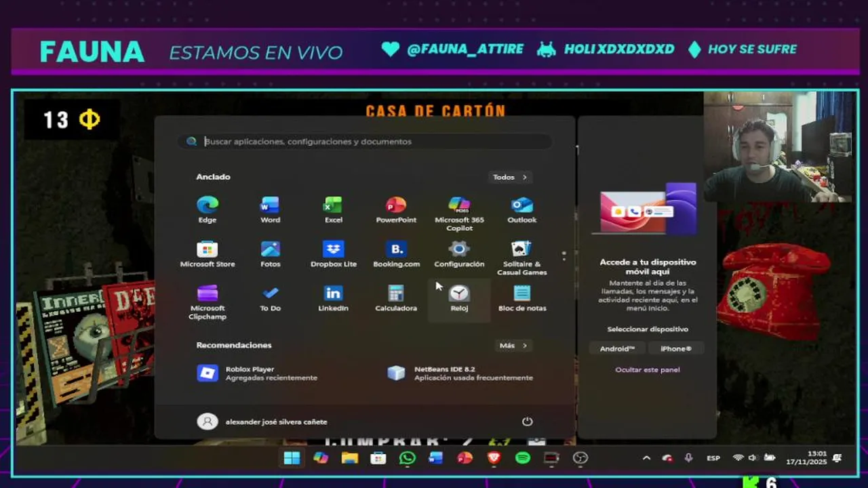This screenshot has height=488, width=868.
Task: Launch Solitaire & Casual Games
Action: (x=521, y=258)
